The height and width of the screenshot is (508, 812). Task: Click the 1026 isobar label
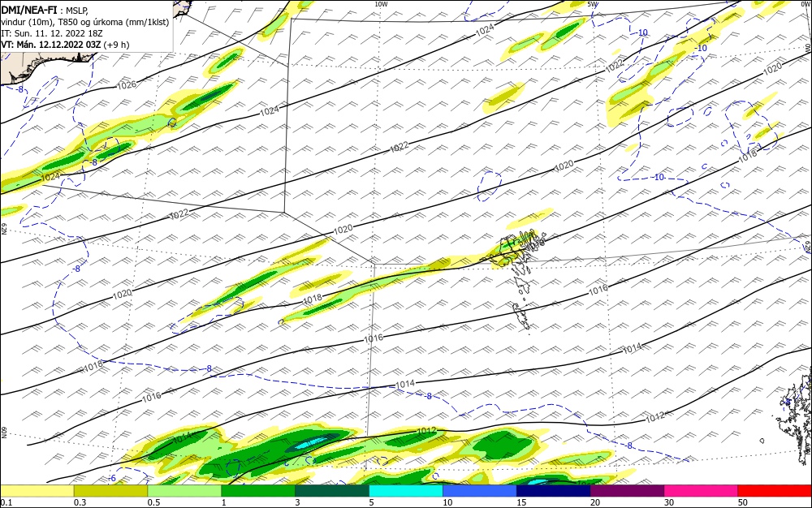tap(127, 84)
